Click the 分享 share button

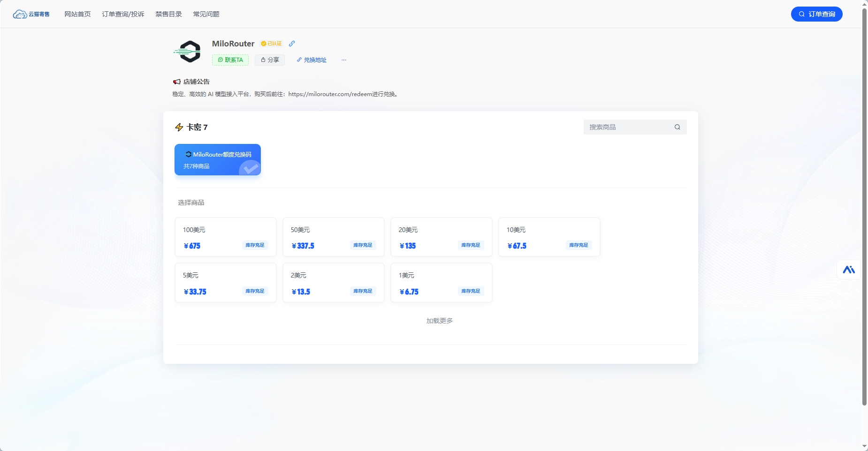[270, 60]
